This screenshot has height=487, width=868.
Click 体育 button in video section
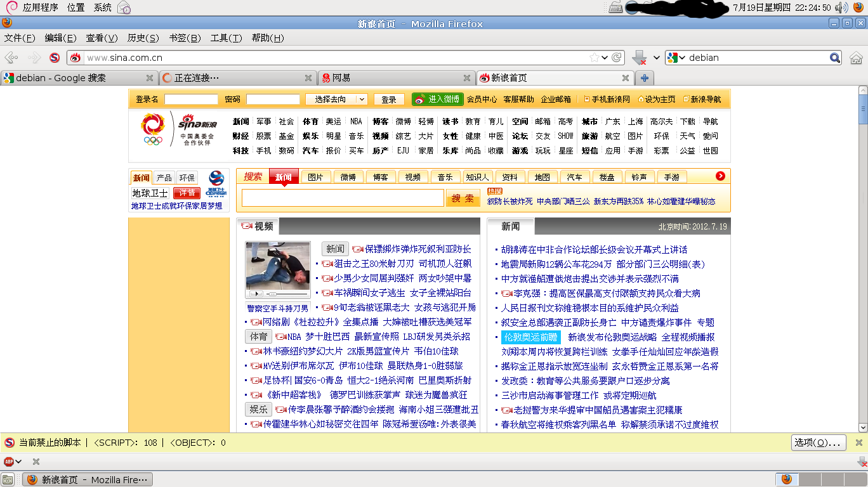coord(258,336)
